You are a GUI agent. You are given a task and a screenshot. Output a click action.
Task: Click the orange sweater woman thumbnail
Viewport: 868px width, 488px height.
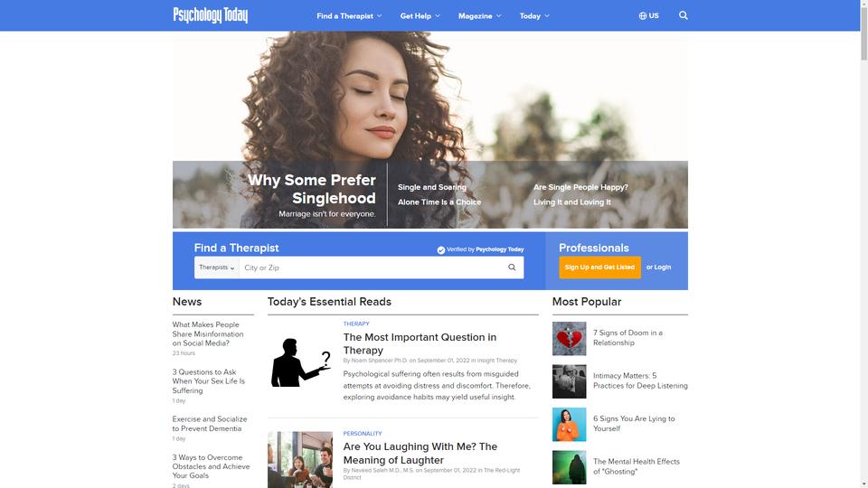569,425
